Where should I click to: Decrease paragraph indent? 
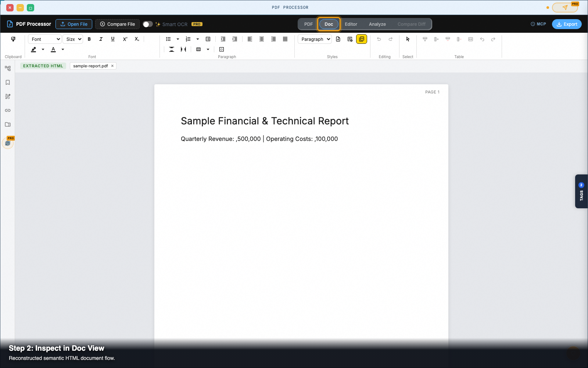click(223, 39)
